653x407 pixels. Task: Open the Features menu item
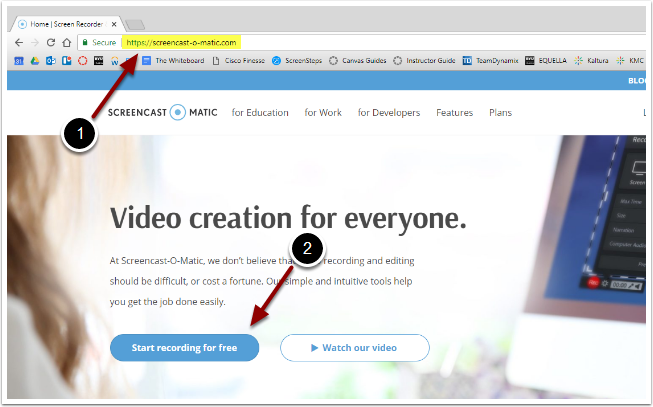coord(454,112)
